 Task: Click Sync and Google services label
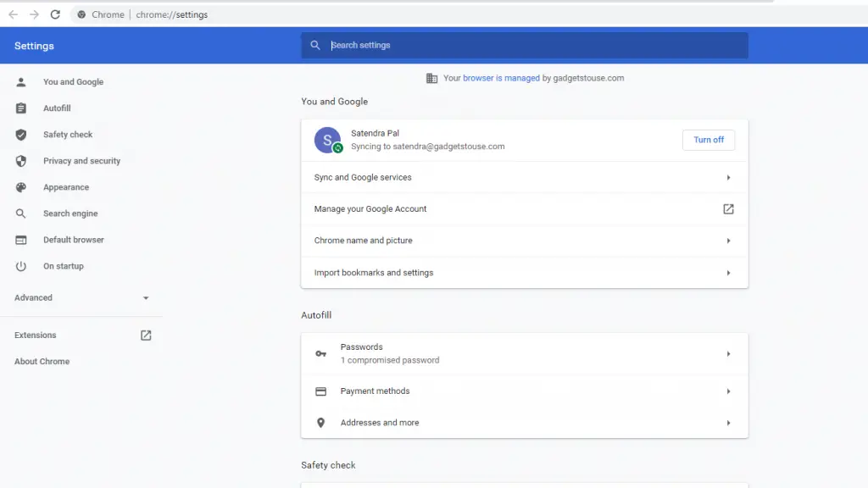pos(363,178)
